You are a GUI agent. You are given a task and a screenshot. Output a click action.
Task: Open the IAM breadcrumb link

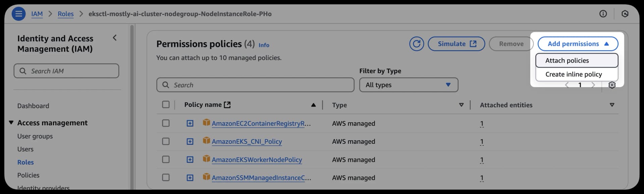[x=37, y=14]
